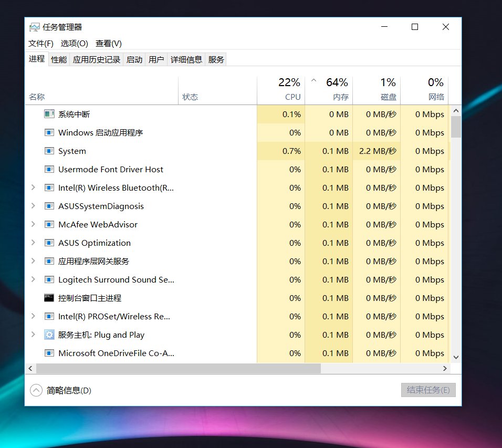Expand the Logitech Surround Sound row
502x448 pixels.
33,279
